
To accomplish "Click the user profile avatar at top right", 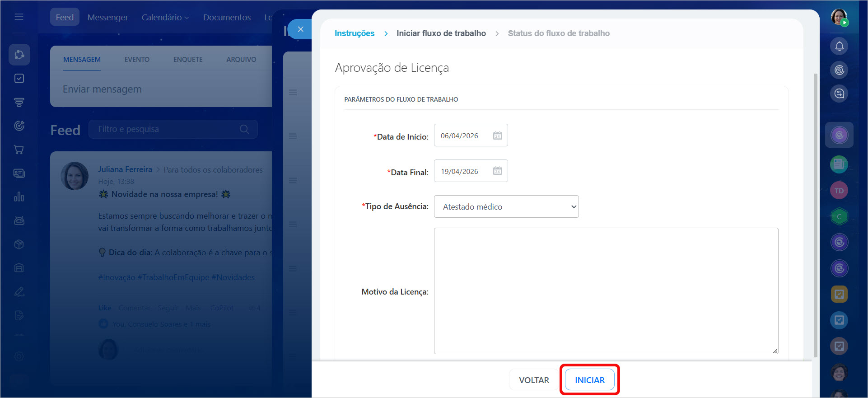I will pos(839,17).
